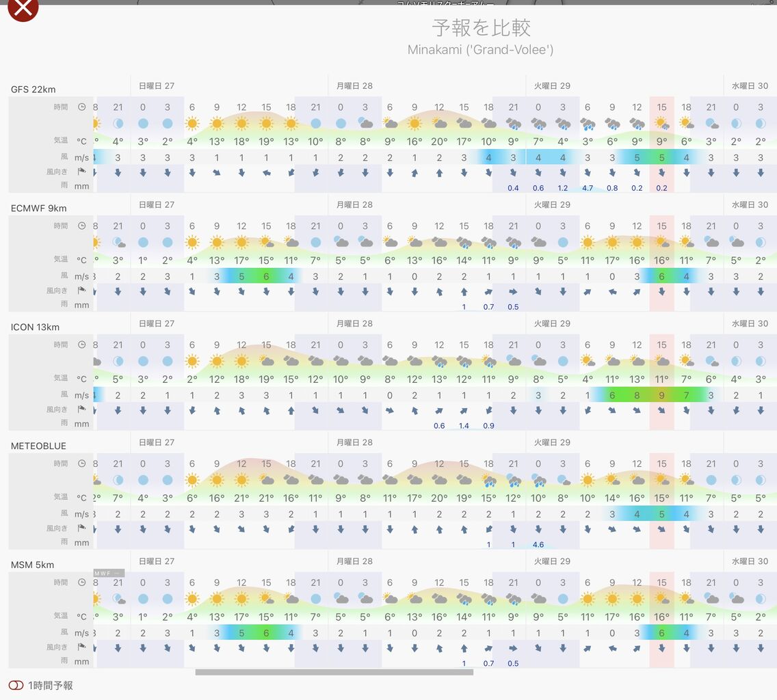Click the Minakami ('Grand-Volee') location name

click(x=480, y=49)
